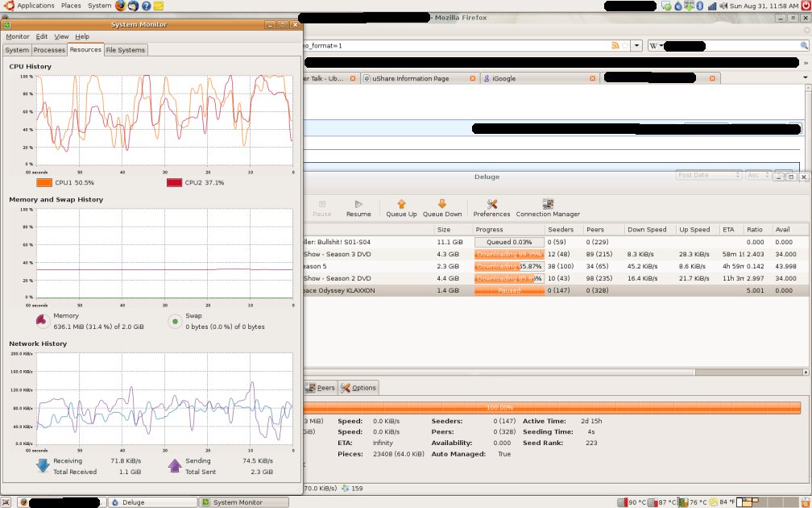Launch Firefox from the top panel icon
Viewport: 812px width, 508px height.
121,6
